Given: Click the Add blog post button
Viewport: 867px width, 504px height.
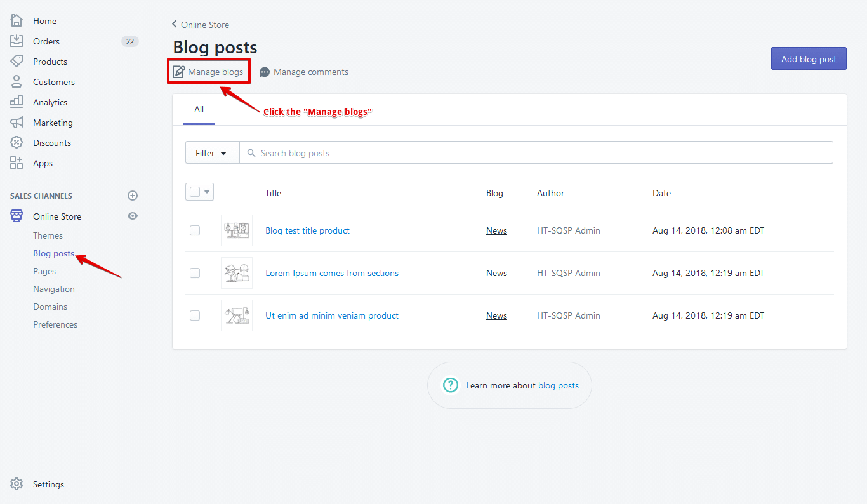Looking at the screenshot, I should click(808, 58).
